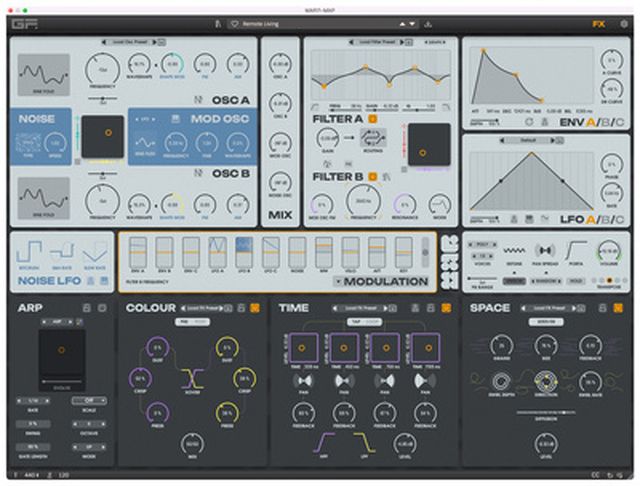Switch to ENV B tab
Viewport: 640px width, 486px height.
(604, 124)
